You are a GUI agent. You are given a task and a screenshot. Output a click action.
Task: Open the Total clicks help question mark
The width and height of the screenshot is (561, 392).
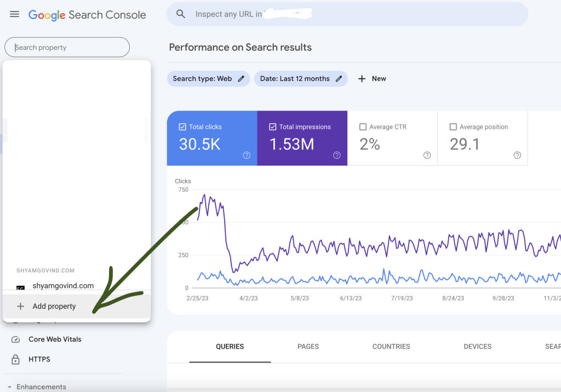pyautogui.click(x=247, y=155)
